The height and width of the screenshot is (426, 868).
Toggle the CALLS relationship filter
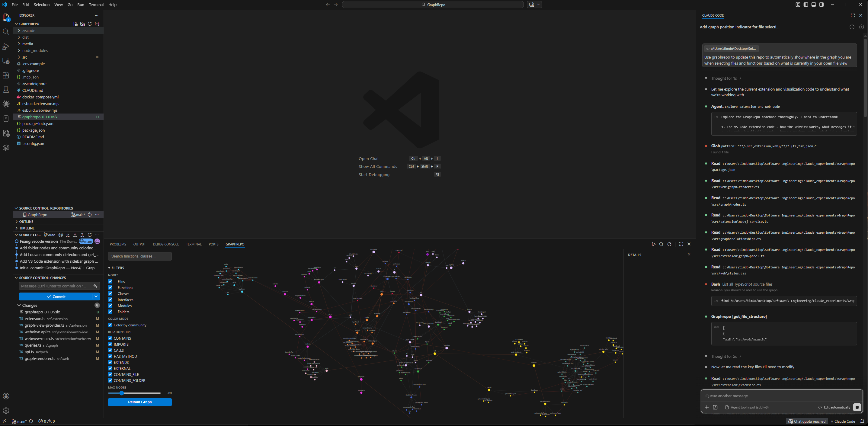coord(110,350)
